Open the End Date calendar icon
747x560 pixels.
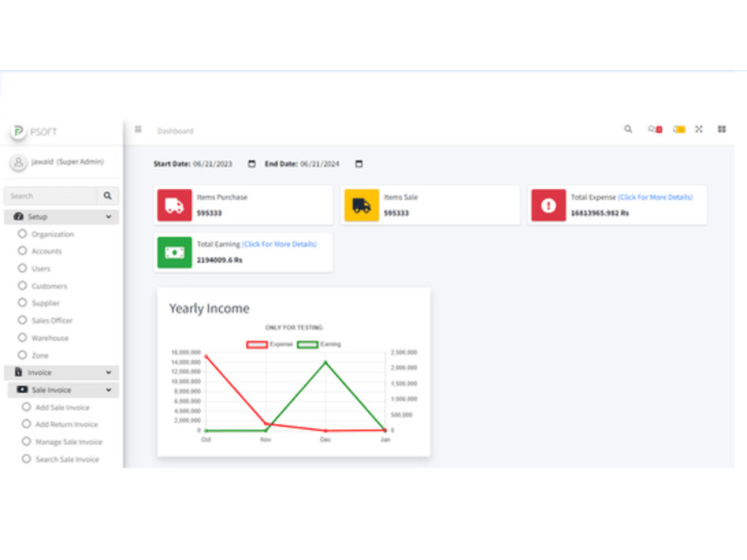click(x=359, y=164)
